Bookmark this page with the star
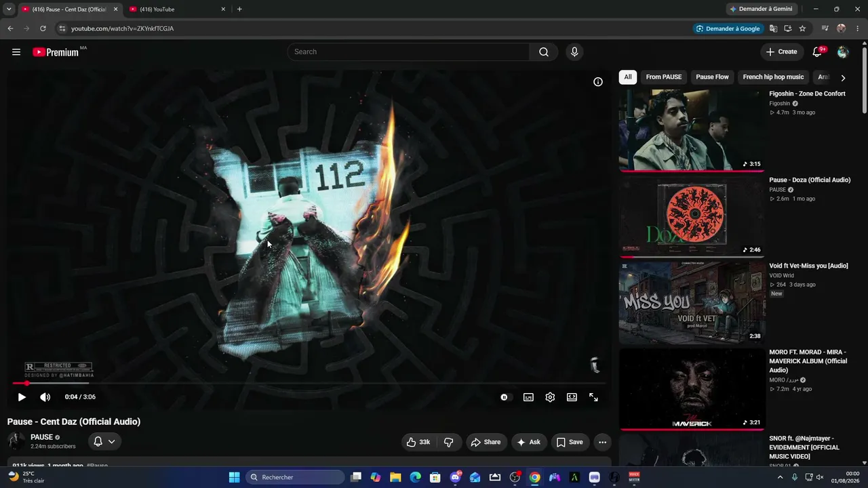868x488 pixels. point(802,28)
